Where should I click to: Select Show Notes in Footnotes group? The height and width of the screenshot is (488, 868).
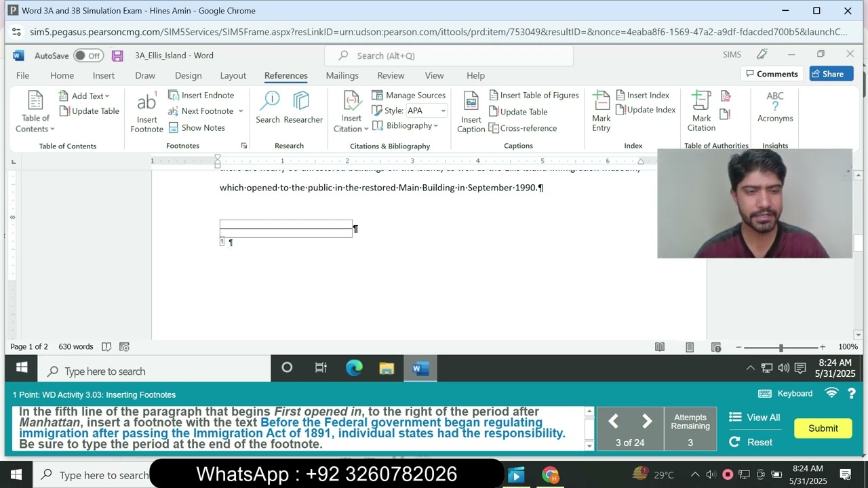[x=197, y=128]
